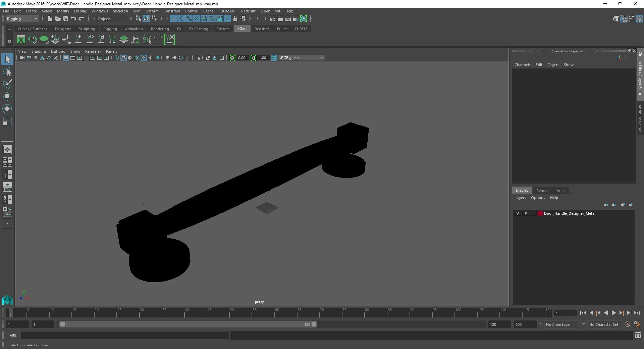Click the Undo arrow icon

[73, 19]
